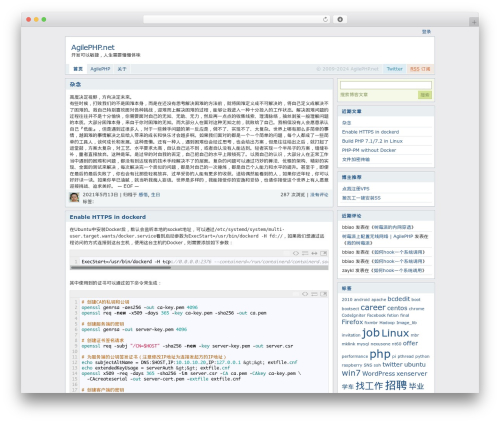Open the comments link on first post

pos(319,195)
